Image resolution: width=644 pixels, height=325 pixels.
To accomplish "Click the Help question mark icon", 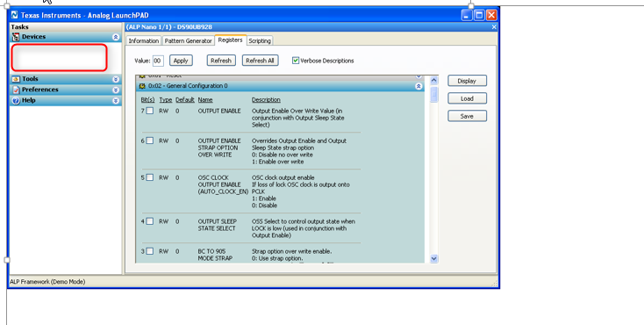I will click(16, 100).
